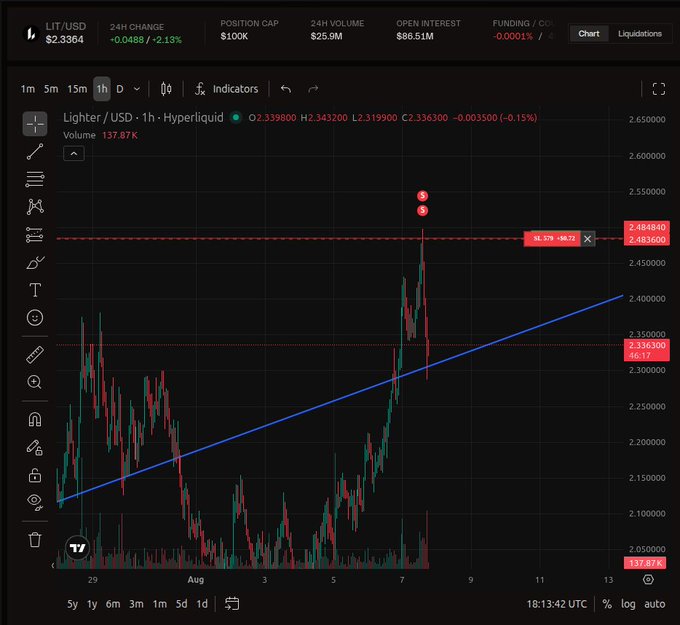
Task: Redo the chart action
Action: coord(313,89)
